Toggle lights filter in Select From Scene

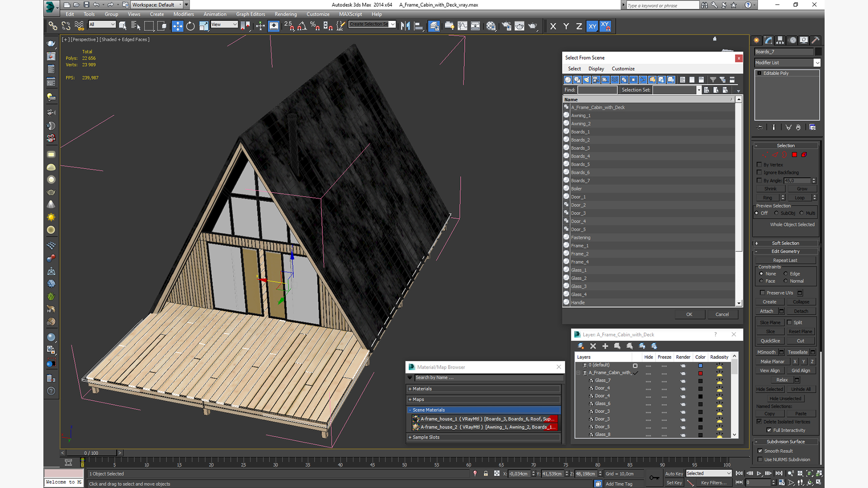[x=586, y=80]
